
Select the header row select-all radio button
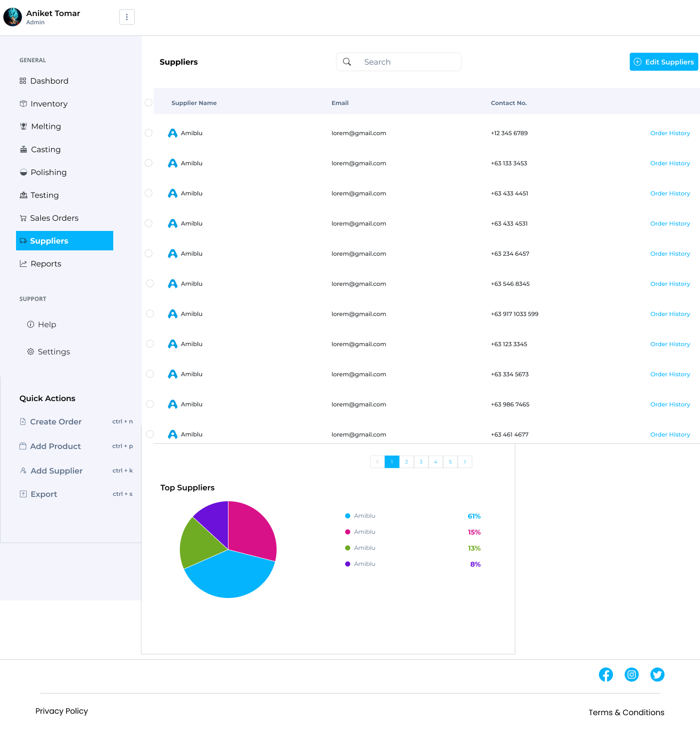(149, 103)
